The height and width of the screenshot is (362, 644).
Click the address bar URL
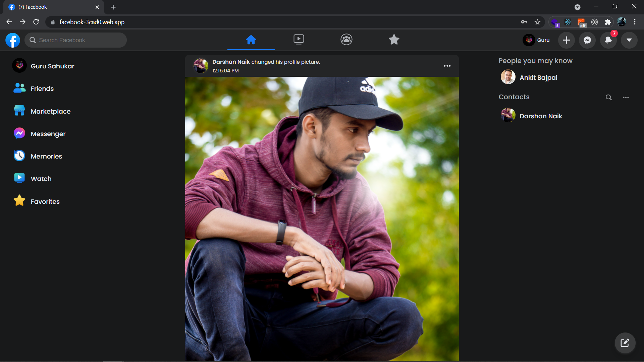[92, 22]
